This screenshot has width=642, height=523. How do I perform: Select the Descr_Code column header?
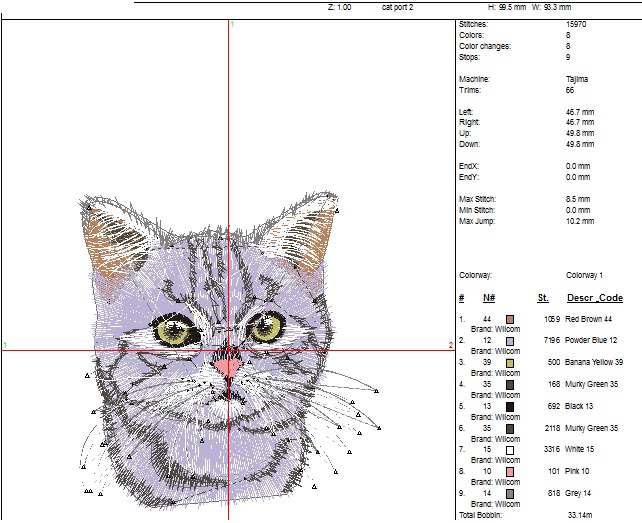[594, 298]
